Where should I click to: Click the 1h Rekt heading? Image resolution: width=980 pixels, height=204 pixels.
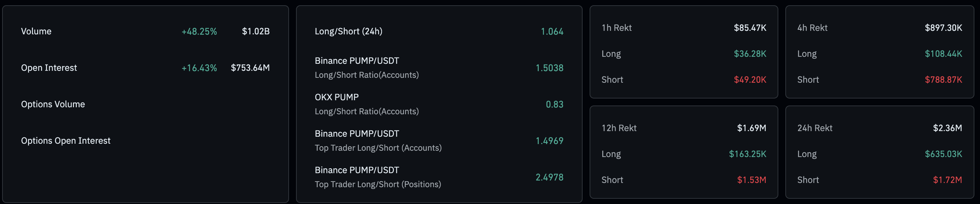(616, 28)
